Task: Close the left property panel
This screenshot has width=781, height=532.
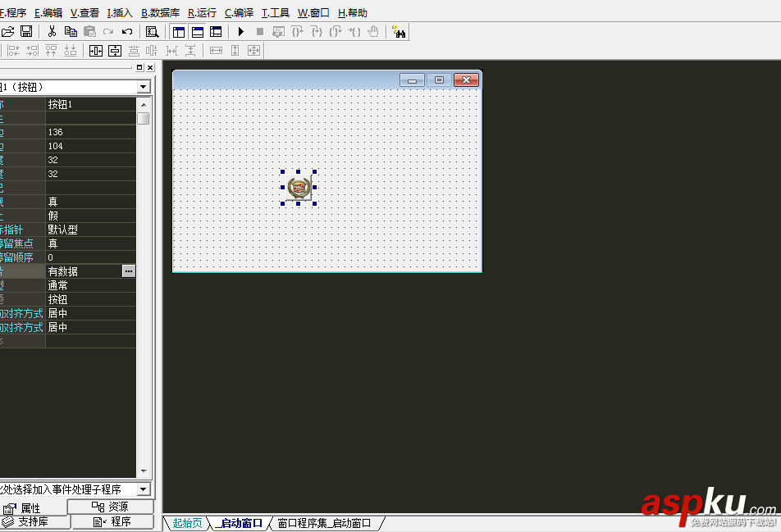Action: 150,67
